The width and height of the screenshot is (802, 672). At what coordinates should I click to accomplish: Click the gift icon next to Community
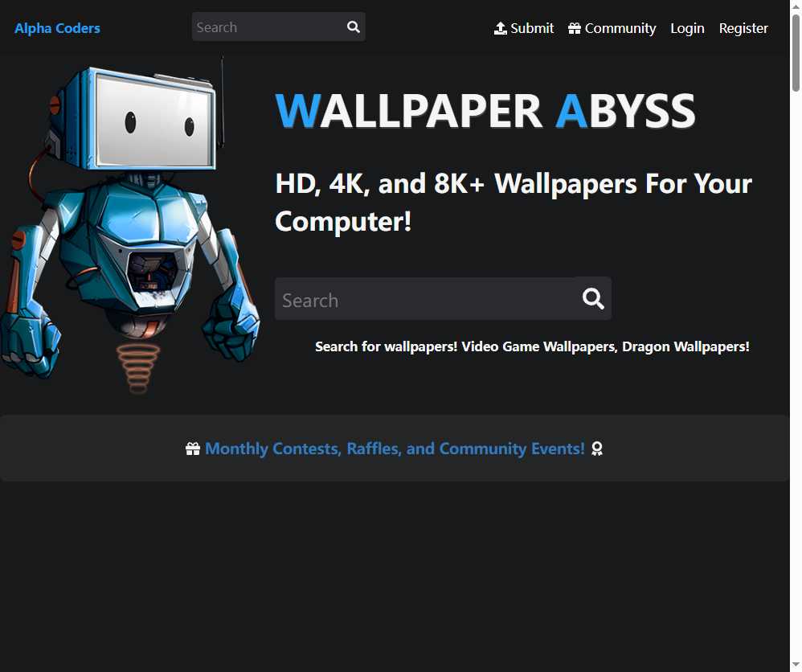click(575, 27)
